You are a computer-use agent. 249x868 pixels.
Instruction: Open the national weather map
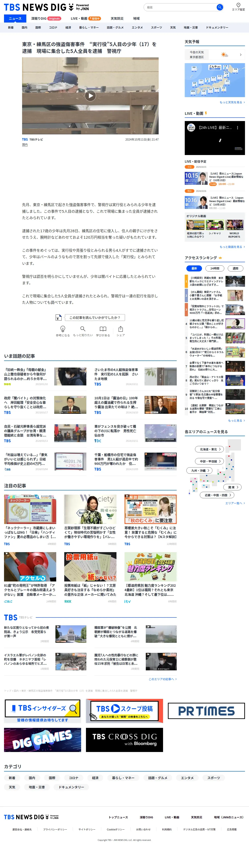[215, 80]
